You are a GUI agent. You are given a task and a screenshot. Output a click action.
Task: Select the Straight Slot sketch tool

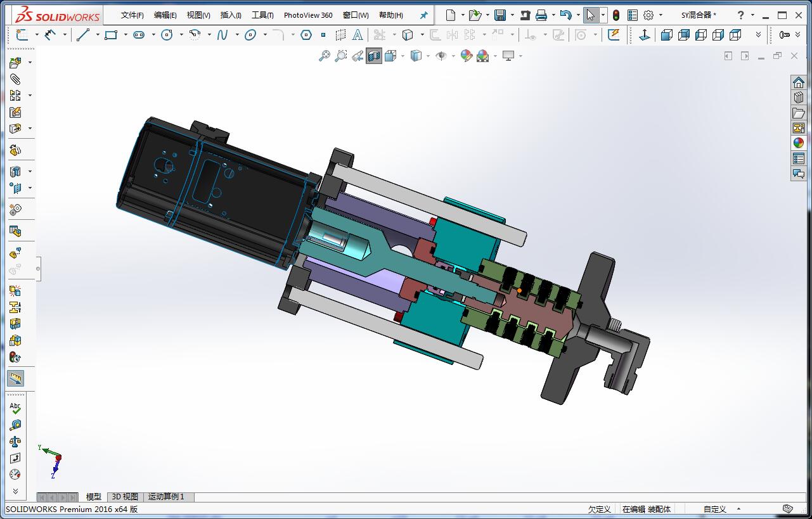139,35
